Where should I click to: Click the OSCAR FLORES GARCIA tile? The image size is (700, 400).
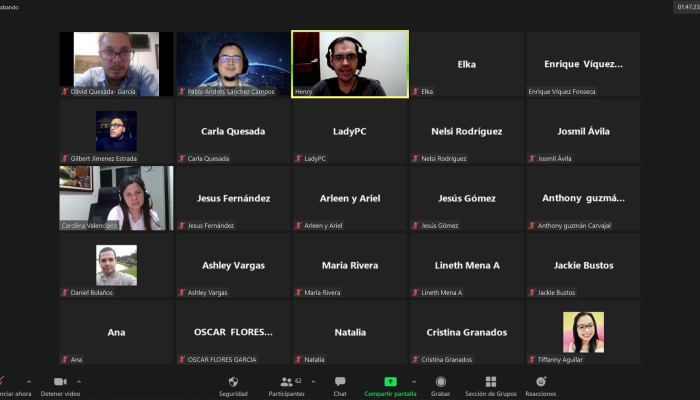click(233, 332)
